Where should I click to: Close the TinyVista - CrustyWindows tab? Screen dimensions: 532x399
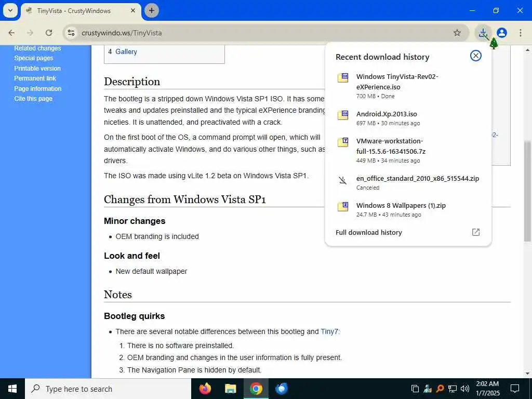(133, 10)
